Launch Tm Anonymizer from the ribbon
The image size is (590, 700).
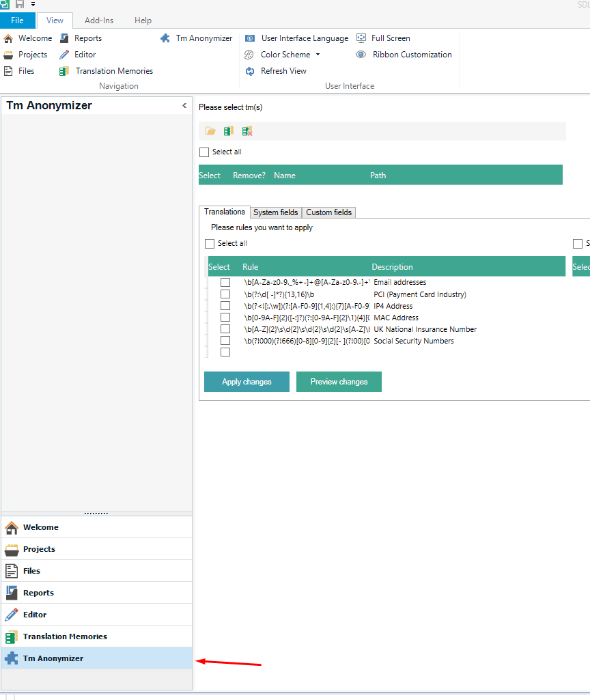(197, 38)
